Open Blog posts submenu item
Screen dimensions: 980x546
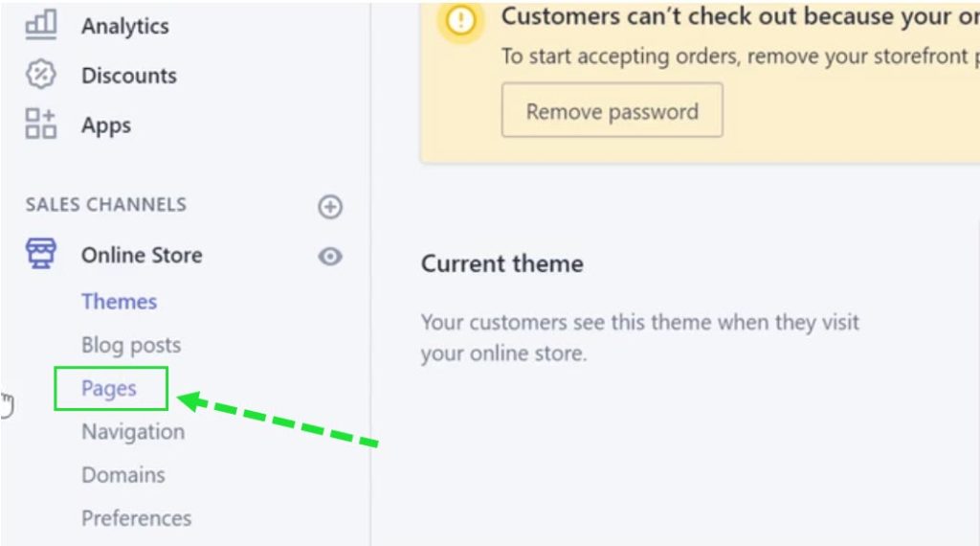point(131,345)
